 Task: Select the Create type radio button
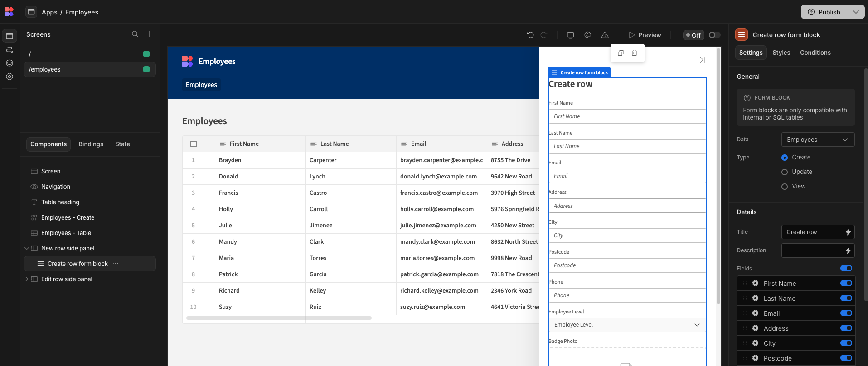click(x=785, y=158)
